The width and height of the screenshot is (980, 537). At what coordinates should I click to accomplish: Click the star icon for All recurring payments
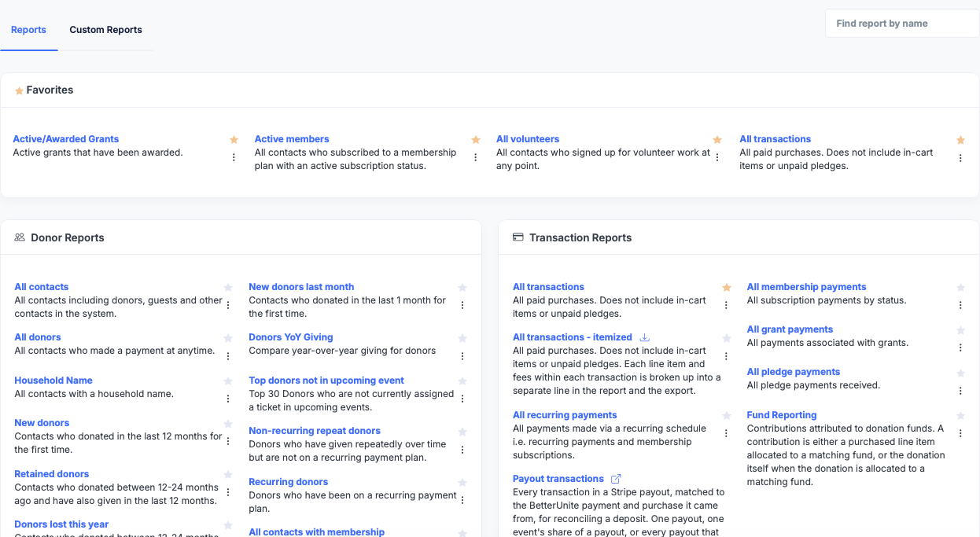pos(727,416)
